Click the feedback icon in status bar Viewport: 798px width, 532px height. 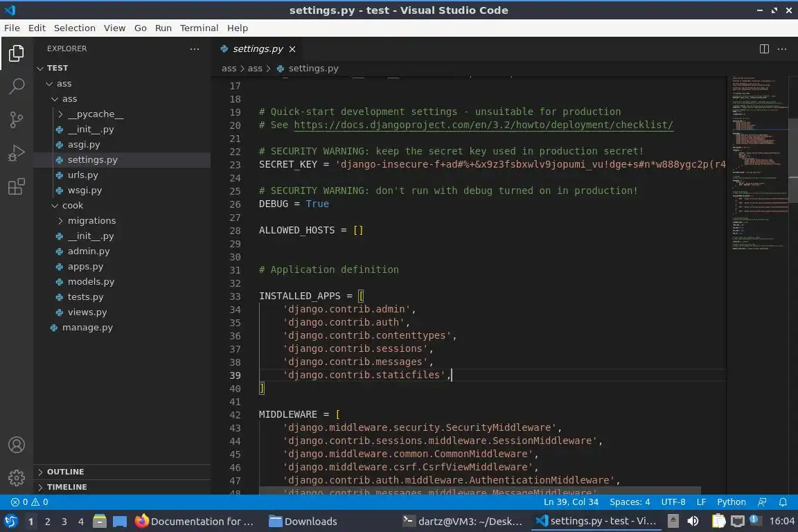pos(762,502)
